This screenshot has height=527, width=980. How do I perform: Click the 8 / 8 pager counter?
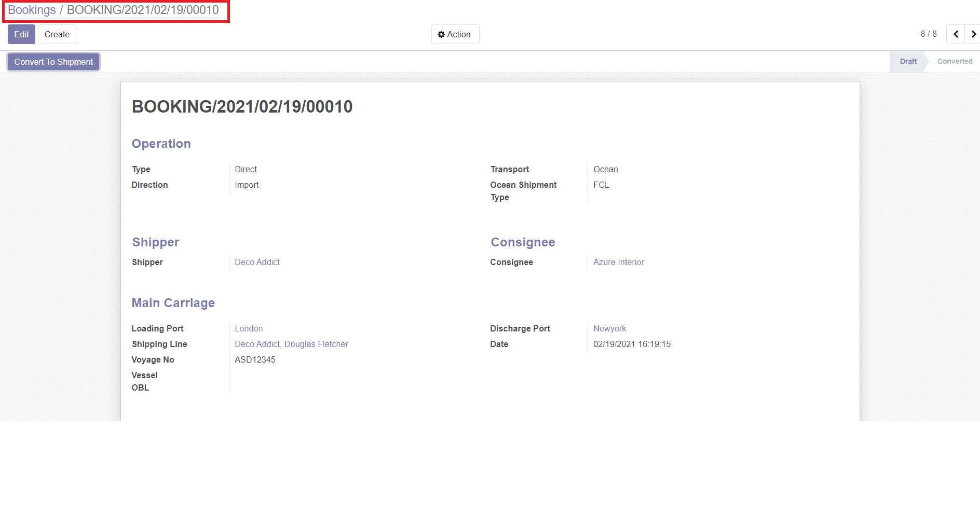(928, 34)
